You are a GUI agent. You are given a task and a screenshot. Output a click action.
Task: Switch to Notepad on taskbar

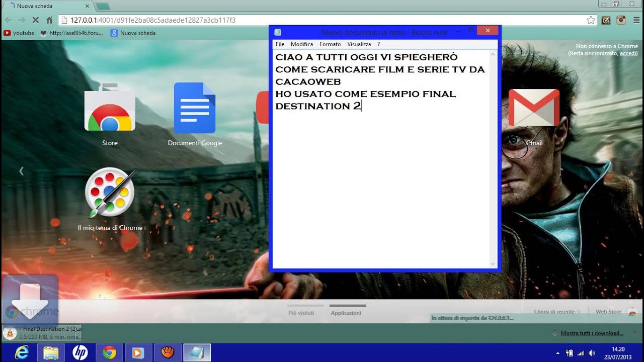(x=197, y=352)
